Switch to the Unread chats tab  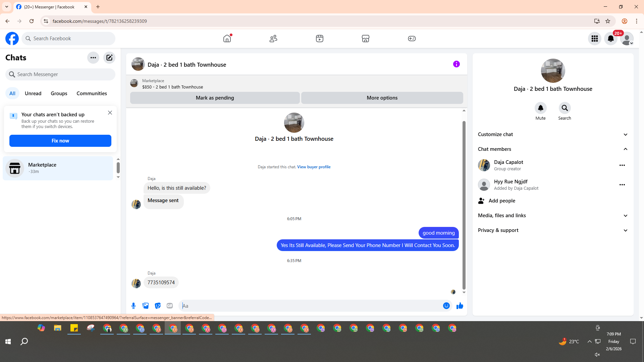pos(33,94)
